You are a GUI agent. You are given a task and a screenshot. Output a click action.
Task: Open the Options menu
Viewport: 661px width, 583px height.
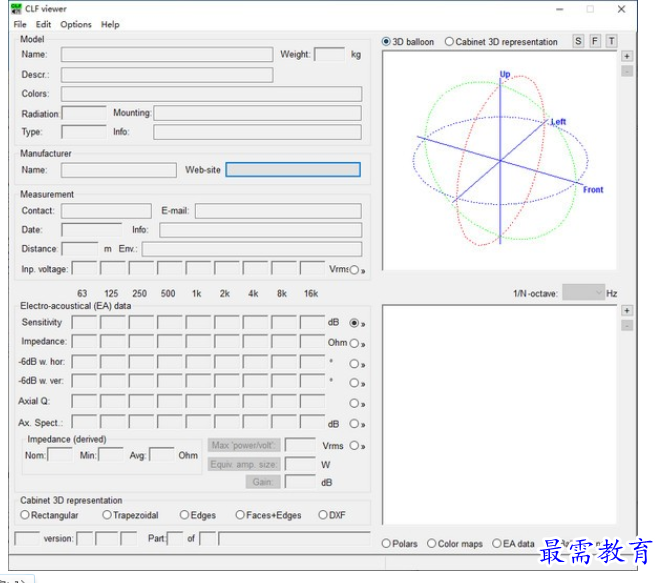point(76,24)
